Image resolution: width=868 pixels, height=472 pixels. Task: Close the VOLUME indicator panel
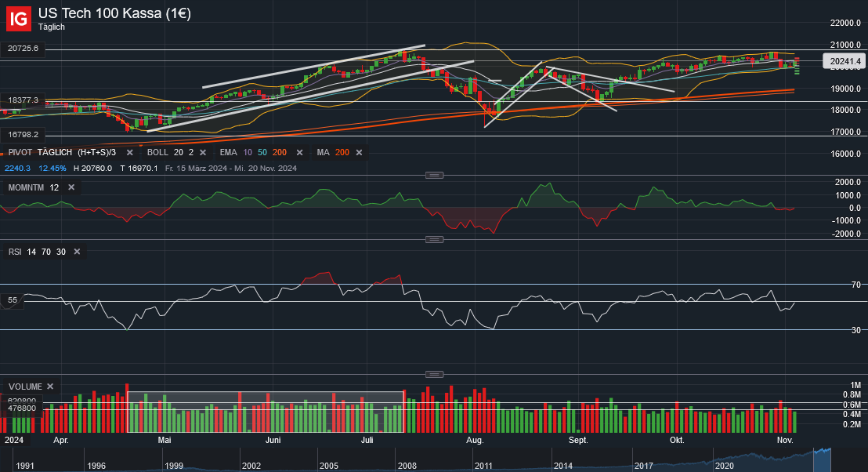50,386
